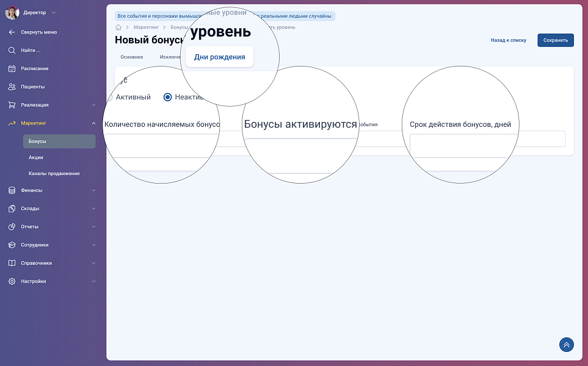Screen dimensions: 588x366
Task: Click the Срок действия бонусов input field
Action: coord(487,139)
